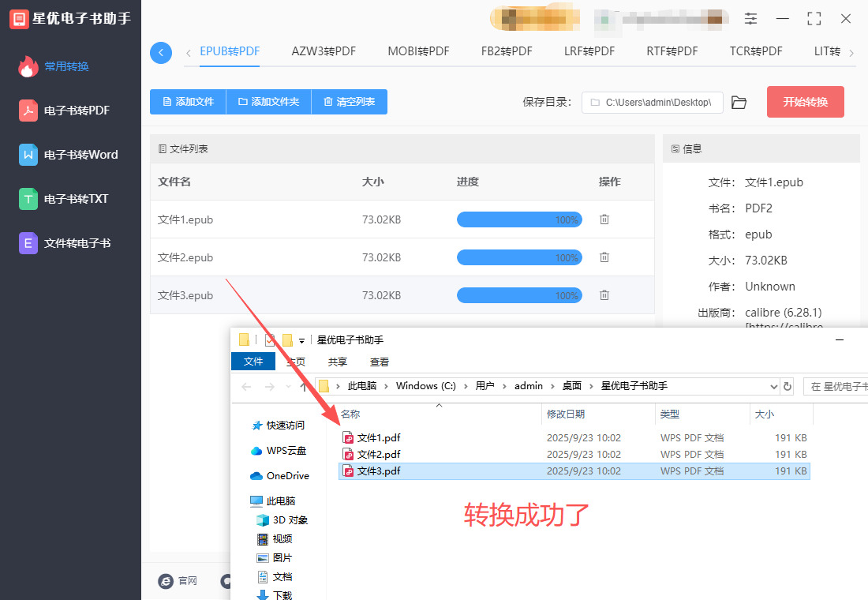Select 快速访问 in the Explorer navigation pane
Screen dimensions: 868x600
[278, 425]
